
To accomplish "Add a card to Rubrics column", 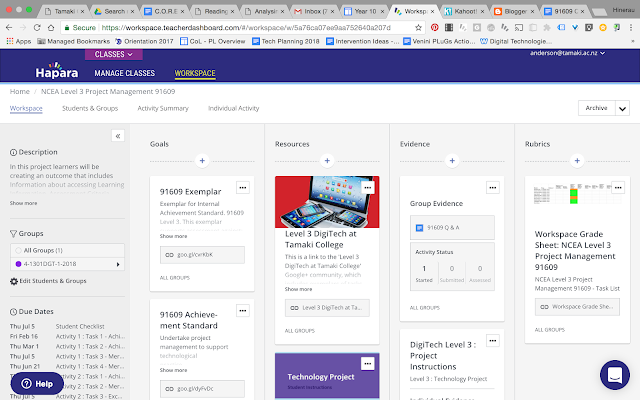I will [x=577, y=161].
